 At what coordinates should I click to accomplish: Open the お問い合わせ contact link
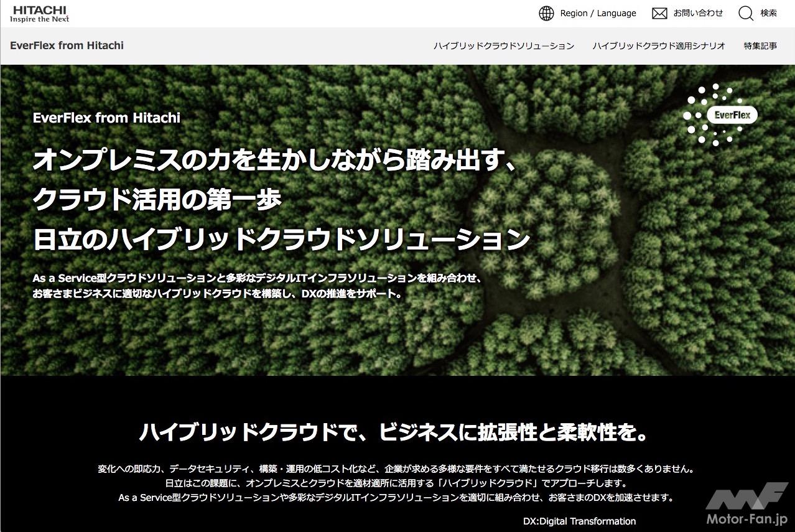[x=698, y=13]
